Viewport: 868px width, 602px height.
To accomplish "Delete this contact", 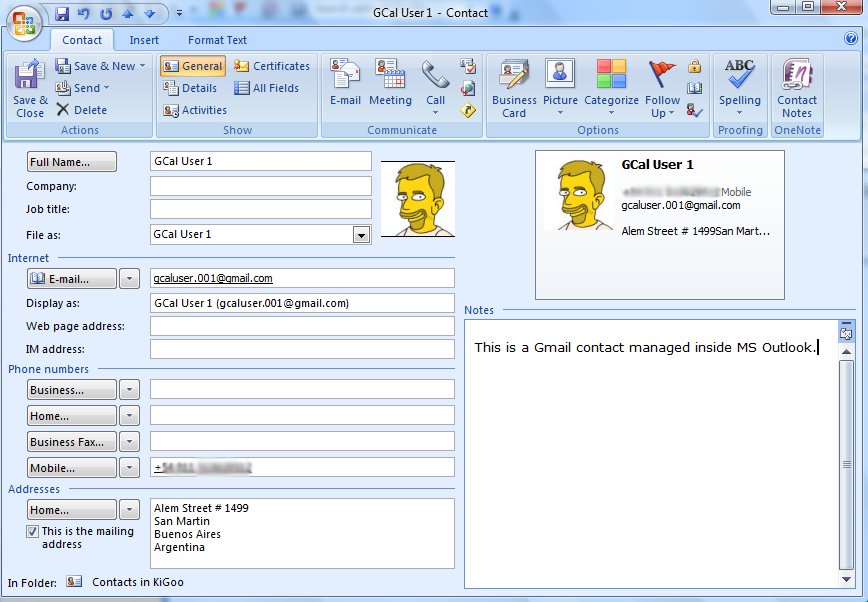I will coord(82,110).
